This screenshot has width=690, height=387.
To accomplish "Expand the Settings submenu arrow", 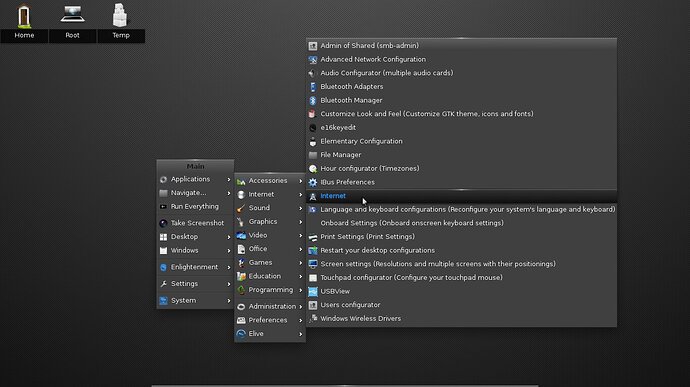I will tap(229, 284).
